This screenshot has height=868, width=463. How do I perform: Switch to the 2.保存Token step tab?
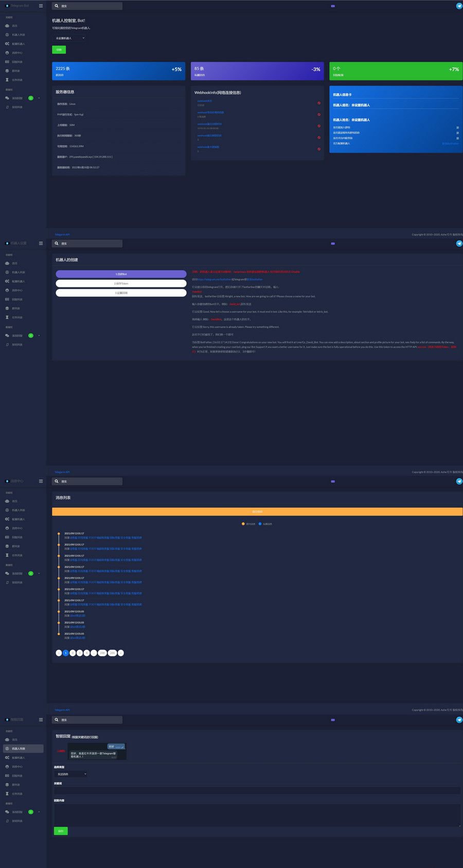pyautogui.click(x=121, y=283)
